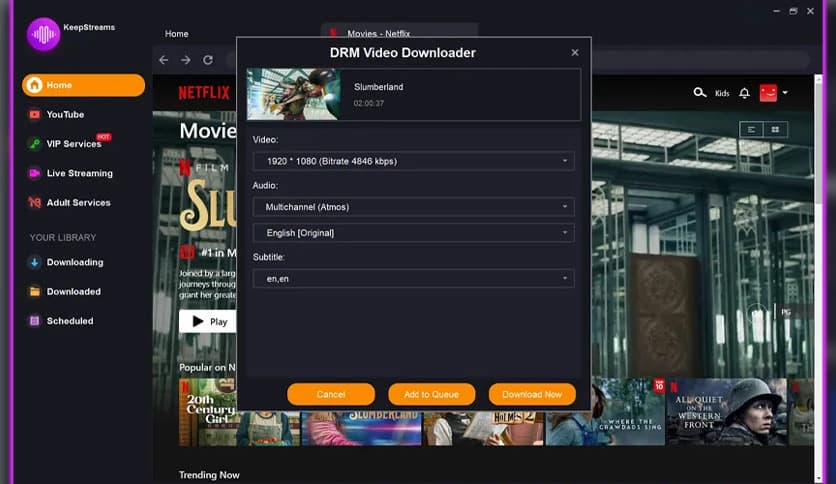This screenshot has height=484, width=836.
Task: Click the Downloaded folder icon
Action: [x=35, y=292]
